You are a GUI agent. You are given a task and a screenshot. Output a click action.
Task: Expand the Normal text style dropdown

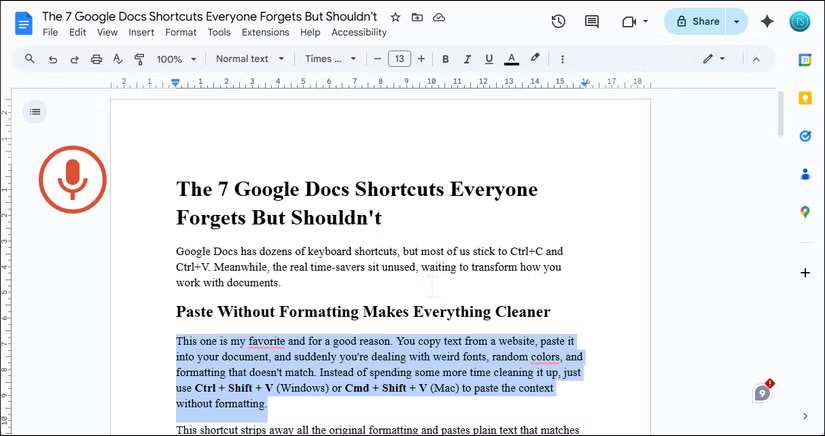[x=249, y=59]
